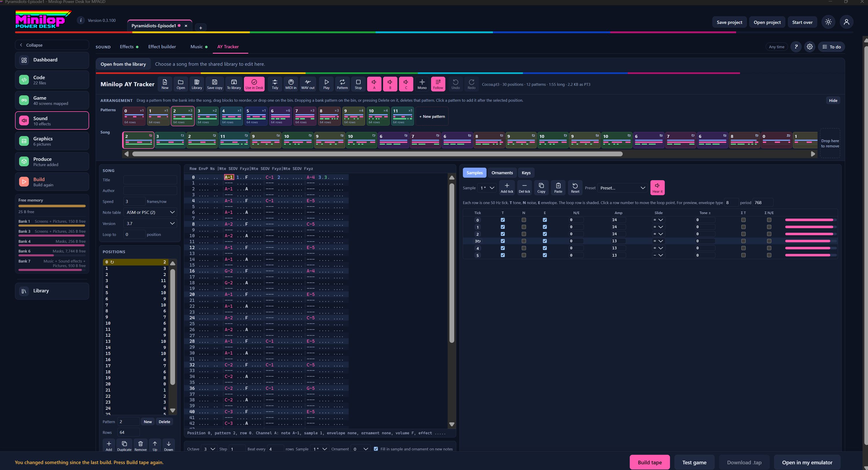
Task: Open the Octave dropdown
Action: [x=209, y=449]
